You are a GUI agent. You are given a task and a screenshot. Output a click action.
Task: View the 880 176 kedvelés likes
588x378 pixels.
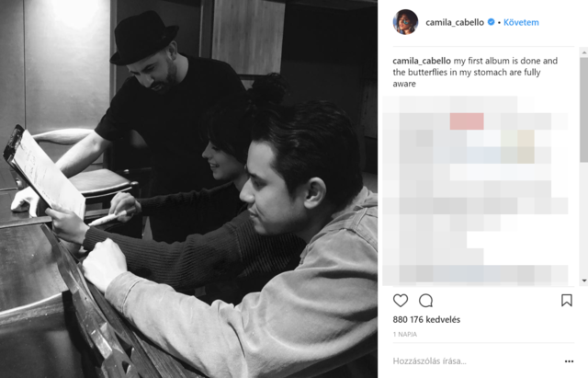click(x=426, y=319)
